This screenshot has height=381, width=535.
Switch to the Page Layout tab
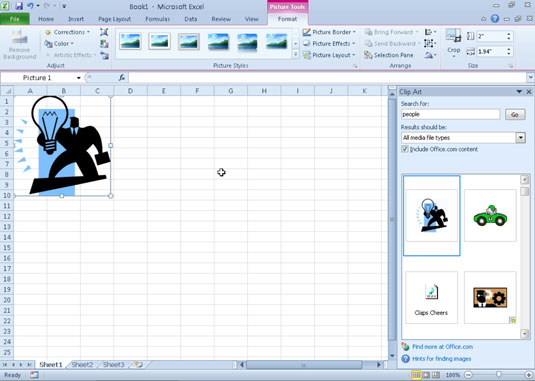point(114,19)
